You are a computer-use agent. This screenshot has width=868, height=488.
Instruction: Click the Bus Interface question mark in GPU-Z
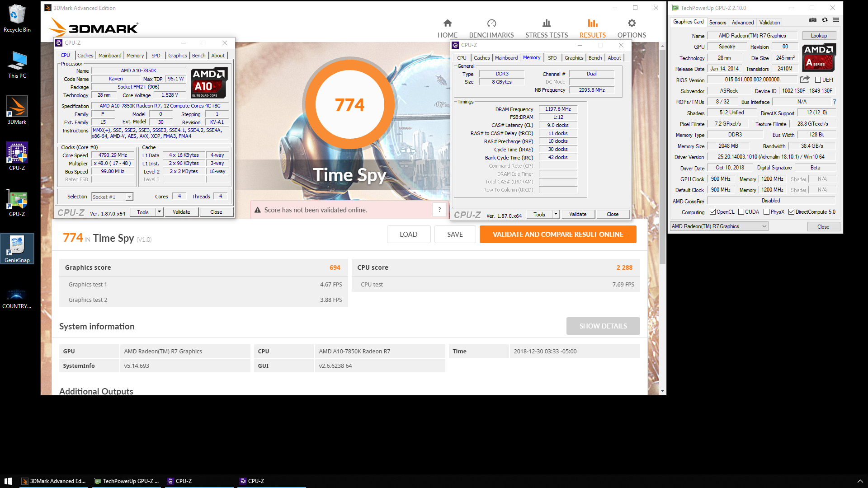(x=834, y=102)
